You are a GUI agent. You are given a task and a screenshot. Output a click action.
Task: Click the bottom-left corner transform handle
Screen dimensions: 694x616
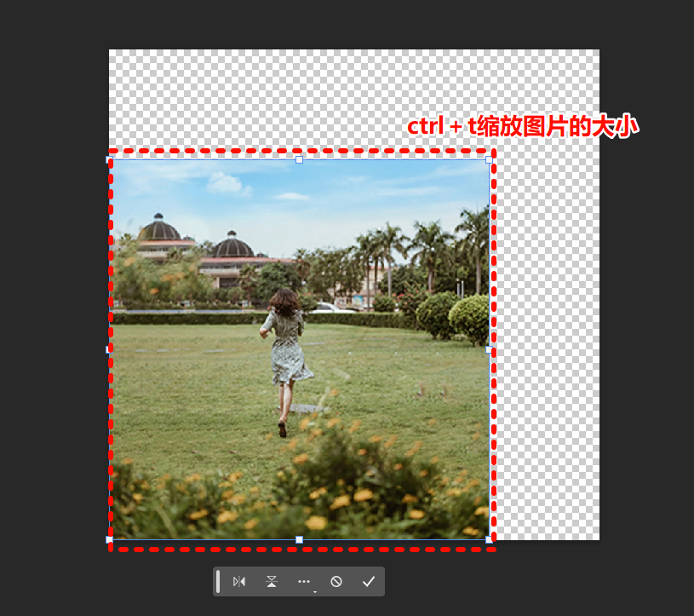pyautogui.click(x=110, y=540)
